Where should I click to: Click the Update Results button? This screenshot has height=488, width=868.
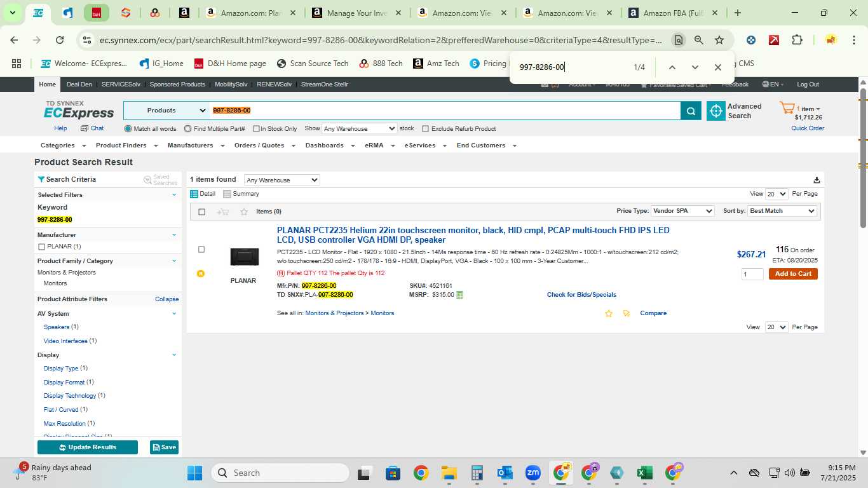[x=88, y=447]
